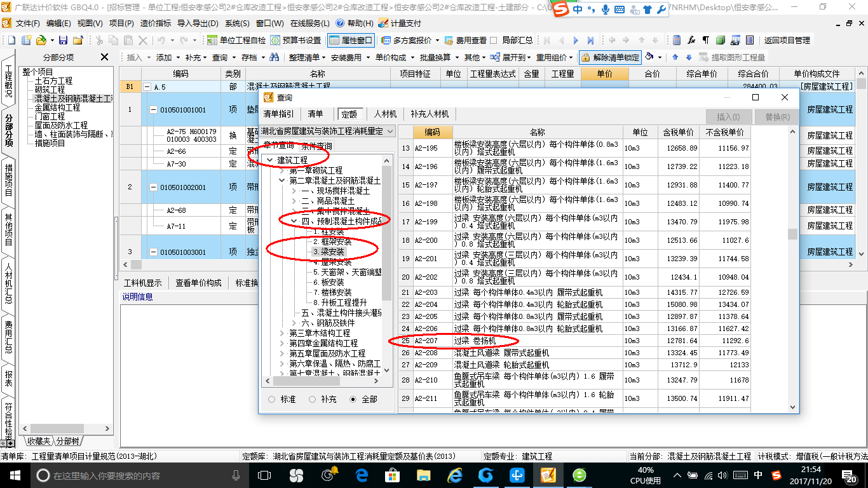
Task: Open 工料机显示 tab below table
Action: tap(143, 283)
